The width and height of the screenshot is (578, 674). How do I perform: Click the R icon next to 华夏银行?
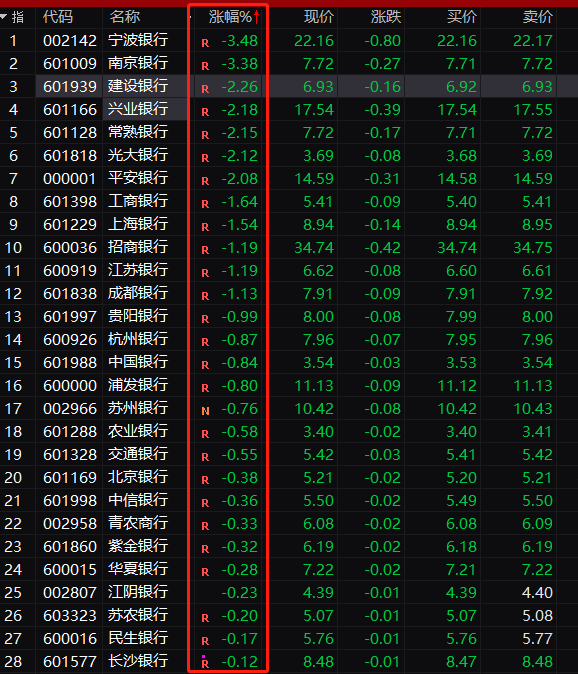205,572
